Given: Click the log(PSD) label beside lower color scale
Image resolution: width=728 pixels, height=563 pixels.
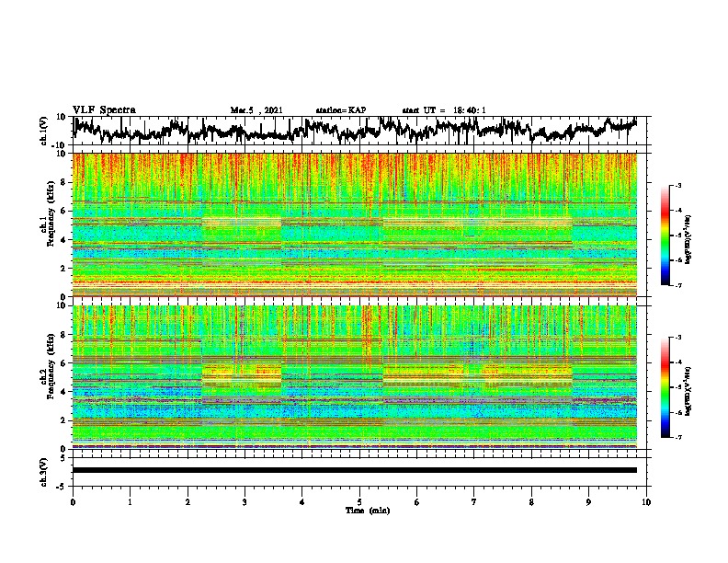Looking at the screenshot, I should coord(688,389).
